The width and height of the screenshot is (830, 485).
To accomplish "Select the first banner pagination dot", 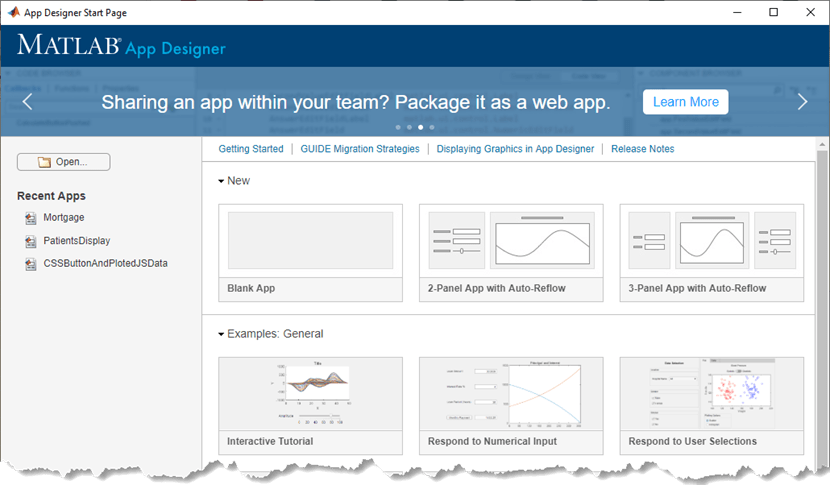I will point(398,127).
